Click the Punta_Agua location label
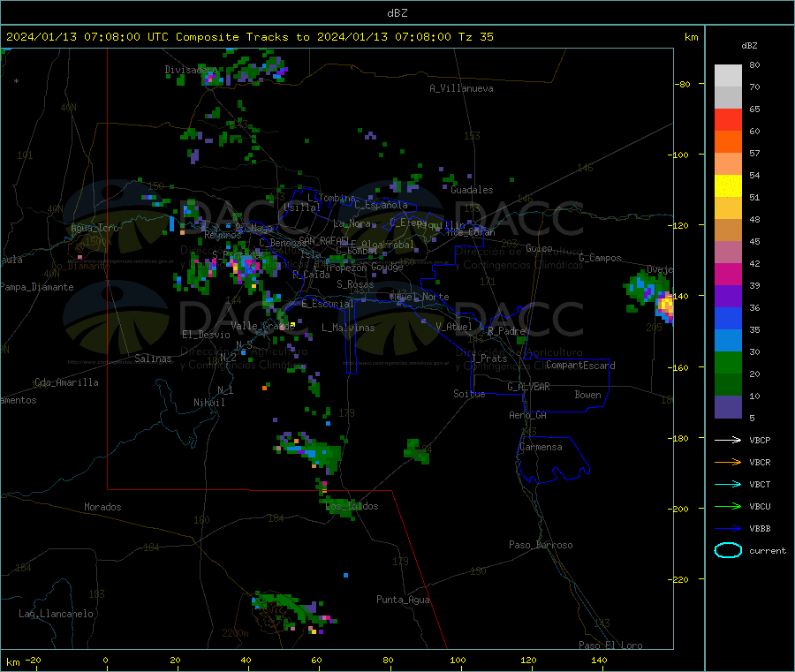The image size is (795, 672). [403, 600]
